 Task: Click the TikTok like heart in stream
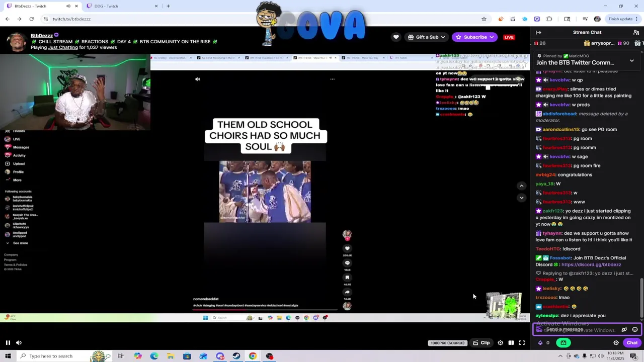pos(347,248)
